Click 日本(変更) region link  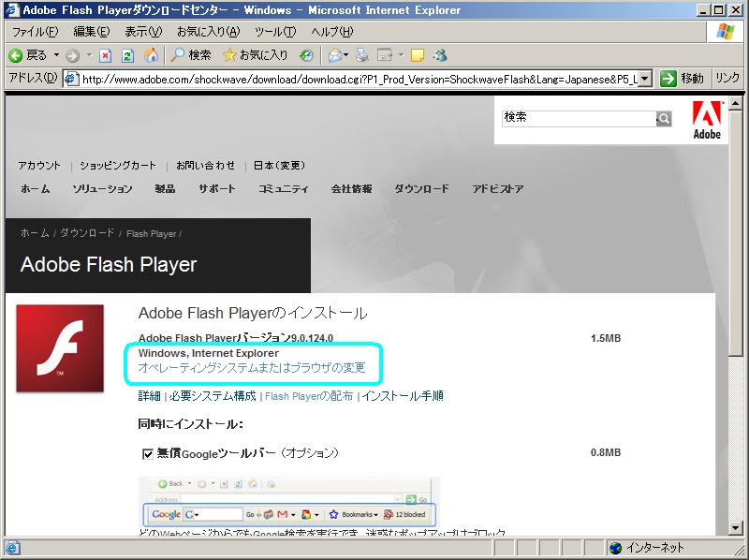pyautogui.click(x=279, y=166)
